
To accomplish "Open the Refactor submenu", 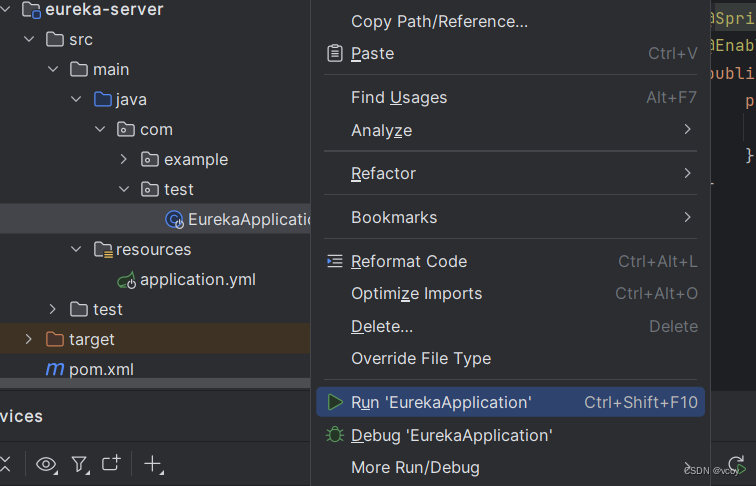I will [x=510, y=173].
